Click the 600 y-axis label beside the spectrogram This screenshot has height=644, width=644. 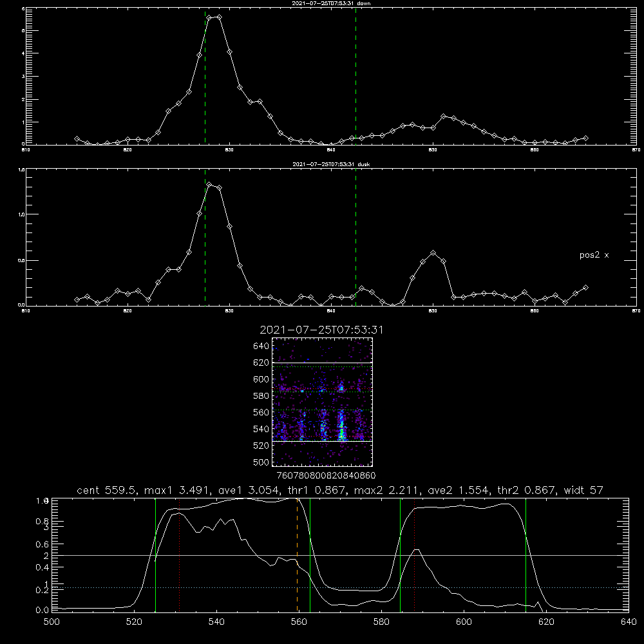pos(261,379)
